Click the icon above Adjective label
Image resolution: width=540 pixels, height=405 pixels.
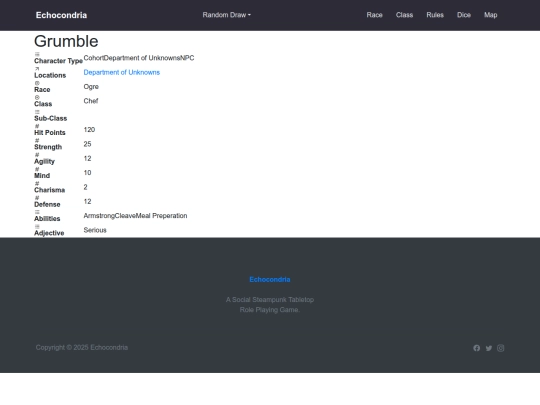coord(37,227)
